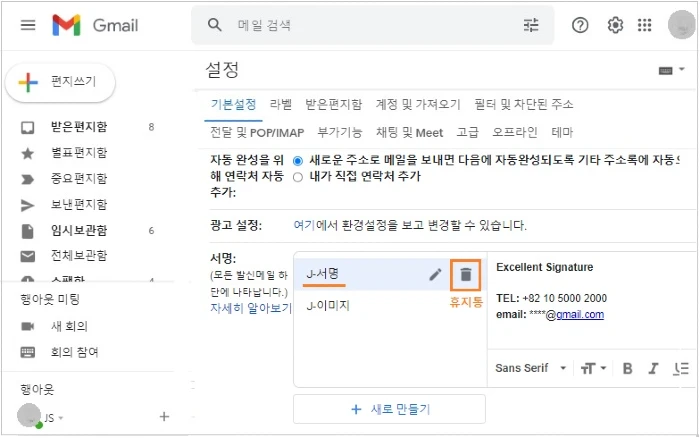
Task: Switch to the 라벨 tab
Action: pyautogui.click(x=281, y=104)
